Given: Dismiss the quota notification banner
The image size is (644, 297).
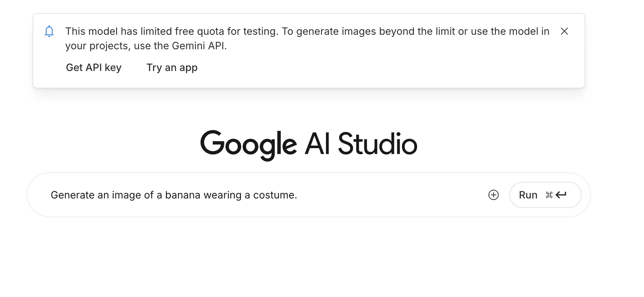Looking at the screenshot, I should (x=564, y=32).
